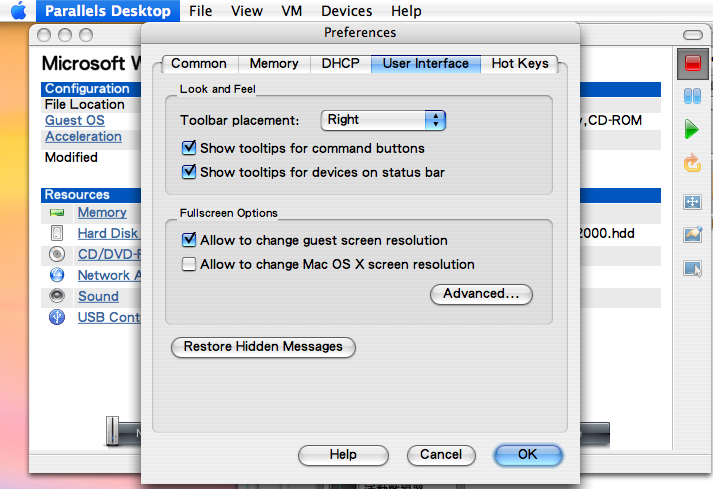
Task: Click the USB Controller resource link
Action: click(x=109, y=317)
